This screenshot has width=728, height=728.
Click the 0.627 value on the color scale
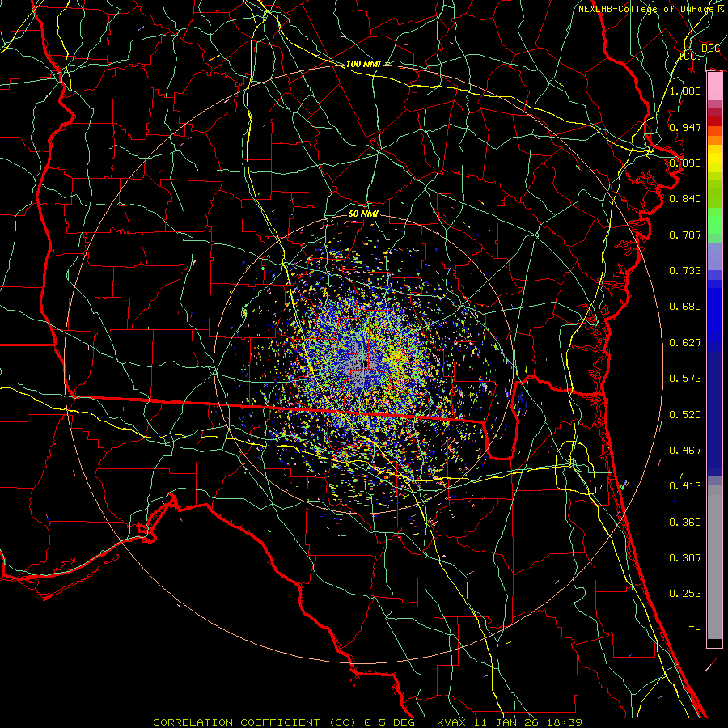tap(685, 343)
